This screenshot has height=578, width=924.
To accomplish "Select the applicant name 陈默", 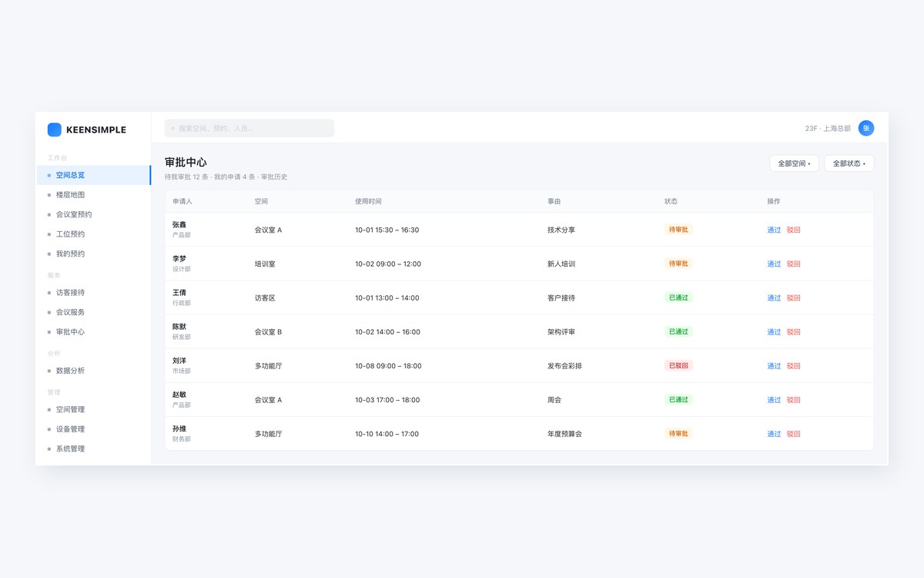I will [x=179, y=327].
